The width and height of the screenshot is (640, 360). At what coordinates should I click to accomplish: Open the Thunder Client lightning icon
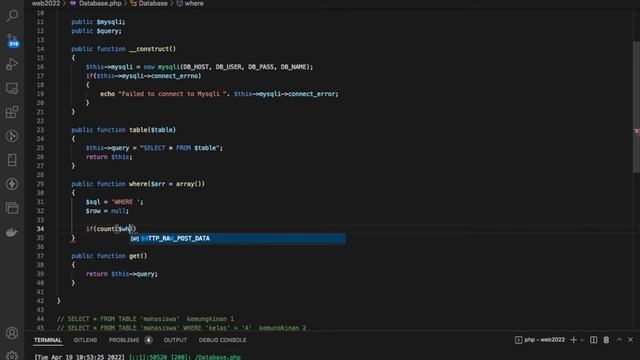[12, 184]
